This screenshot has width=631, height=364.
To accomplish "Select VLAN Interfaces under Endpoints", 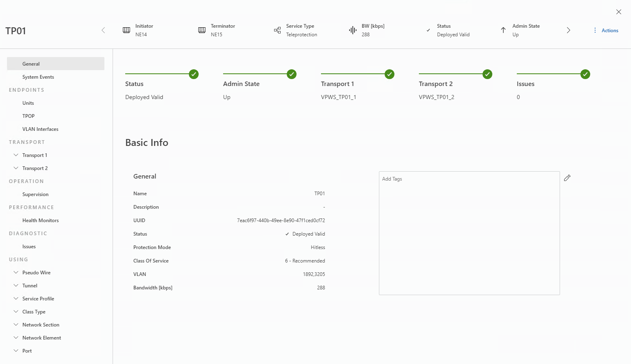I will (40, 129).
